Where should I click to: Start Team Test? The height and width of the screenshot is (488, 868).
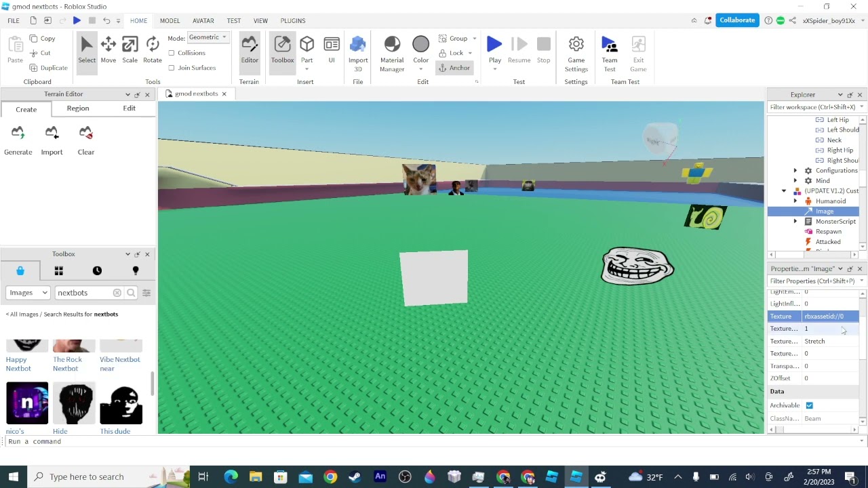(x=610, y=54)
